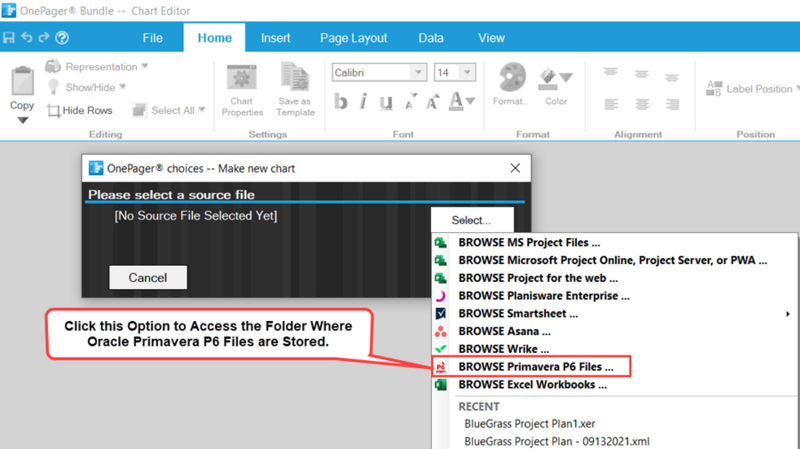Select bottom-left alignment icon
This screenshot has height=449, width=800.
click(x=611, y=105)
